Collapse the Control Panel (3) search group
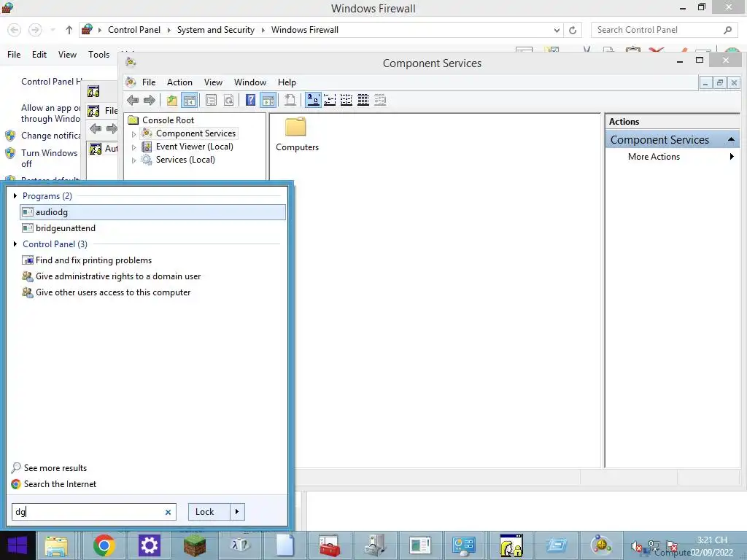Screen dimensions: 747x560 [15, 244]
